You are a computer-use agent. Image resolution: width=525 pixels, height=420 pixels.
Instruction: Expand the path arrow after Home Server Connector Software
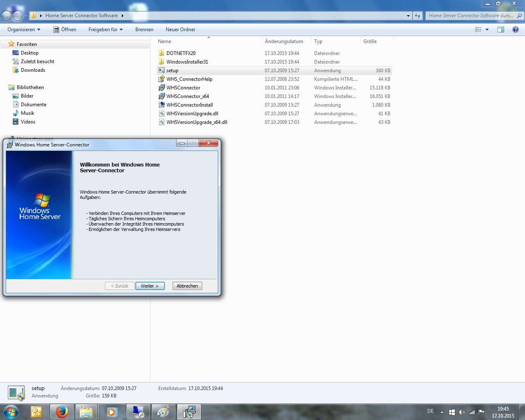coord(122,16)
